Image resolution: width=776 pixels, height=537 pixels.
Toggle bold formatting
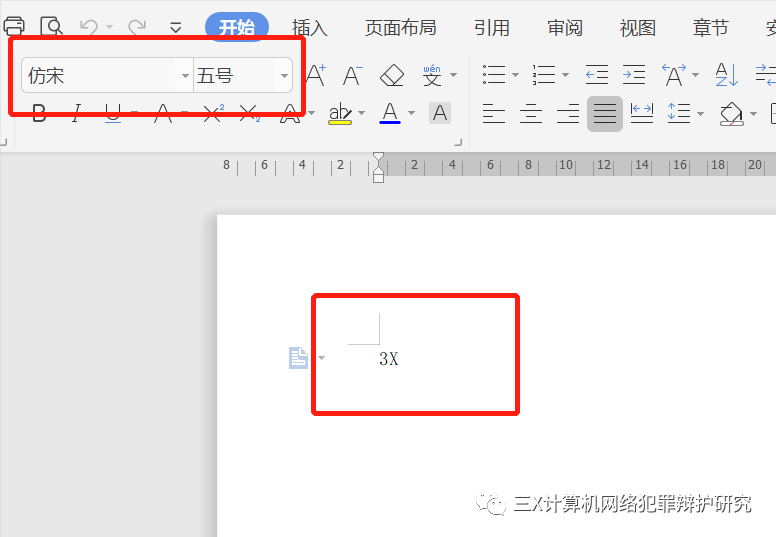coord(39,113)
